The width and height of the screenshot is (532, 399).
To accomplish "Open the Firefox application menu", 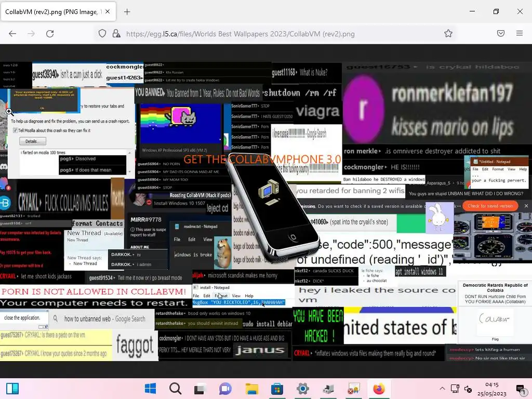I will pyautogui.click(x=520, y=33).
